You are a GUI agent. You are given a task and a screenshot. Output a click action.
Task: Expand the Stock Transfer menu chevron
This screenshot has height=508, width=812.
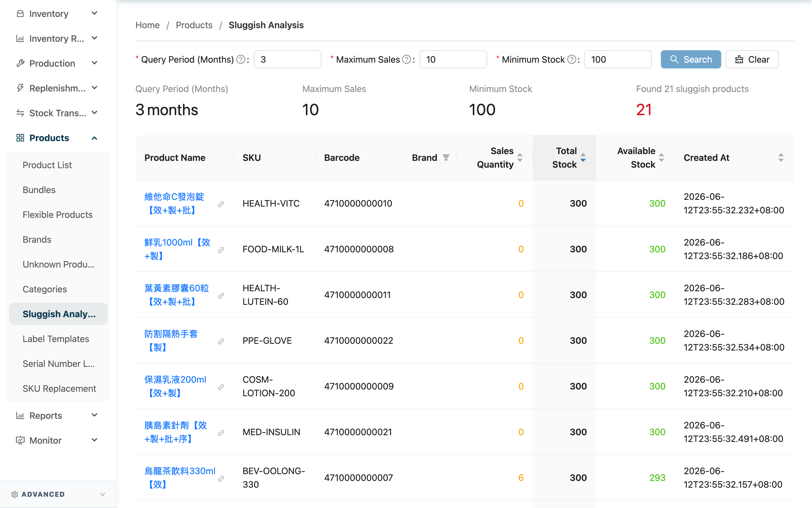[x=95, y=113]
